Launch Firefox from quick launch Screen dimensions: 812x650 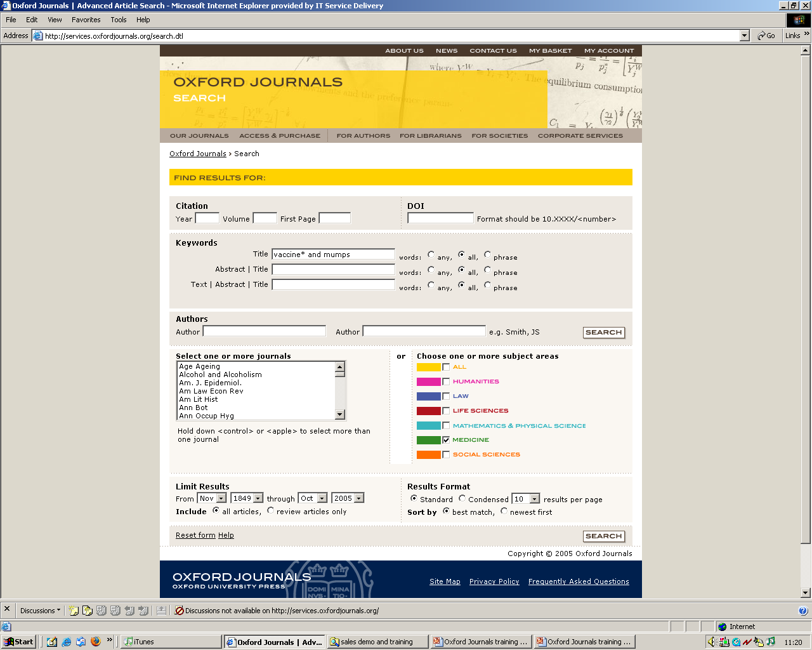coord(96,642)
